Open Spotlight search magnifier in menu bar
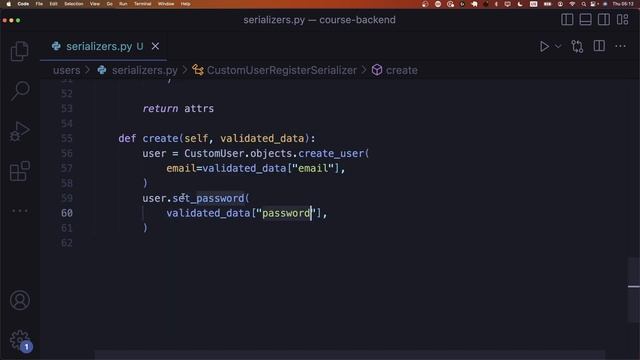The image size is (640, 360). (x=584, y=4)
